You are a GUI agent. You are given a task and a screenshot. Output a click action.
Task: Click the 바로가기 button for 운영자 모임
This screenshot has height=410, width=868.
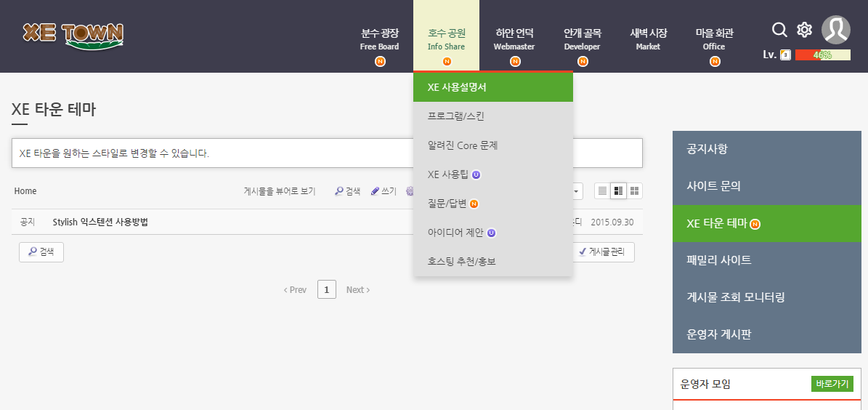[x=832, y=384]
